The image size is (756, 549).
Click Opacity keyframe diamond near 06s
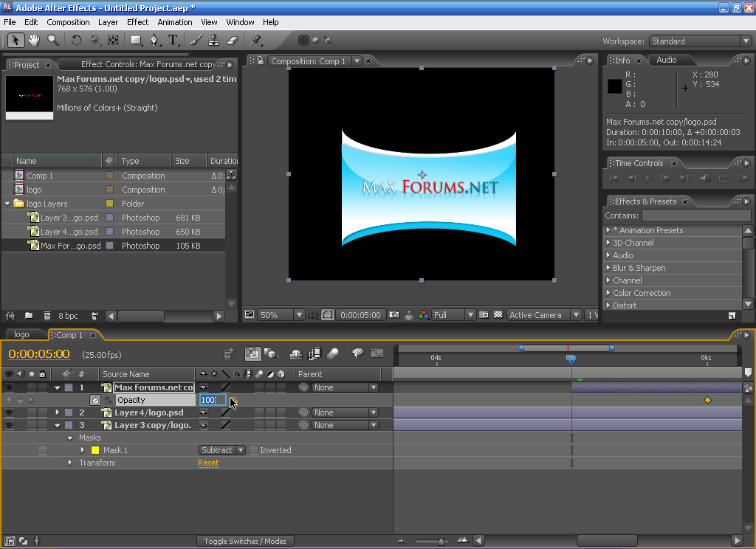pos(707,400)
